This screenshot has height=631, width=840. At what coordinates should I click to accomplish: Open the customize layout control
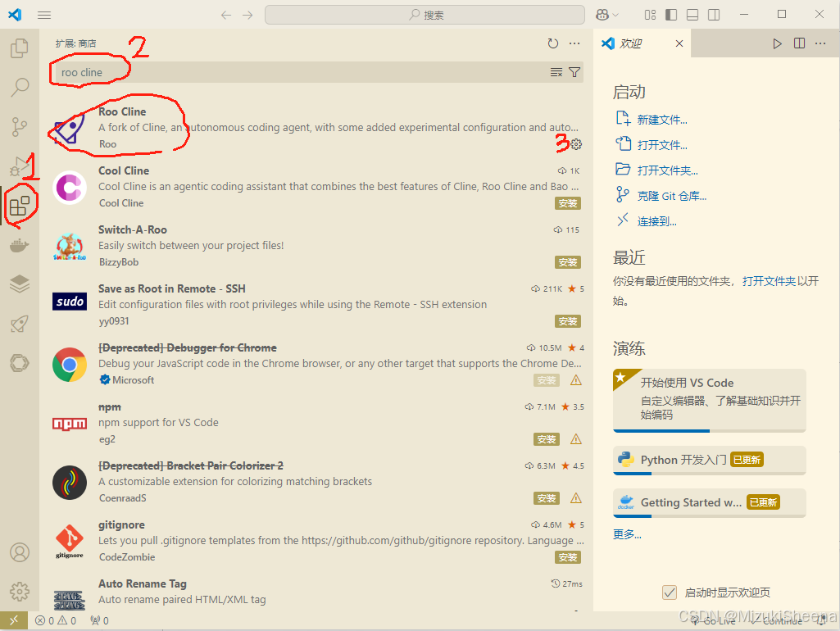[x=650, y=15]
